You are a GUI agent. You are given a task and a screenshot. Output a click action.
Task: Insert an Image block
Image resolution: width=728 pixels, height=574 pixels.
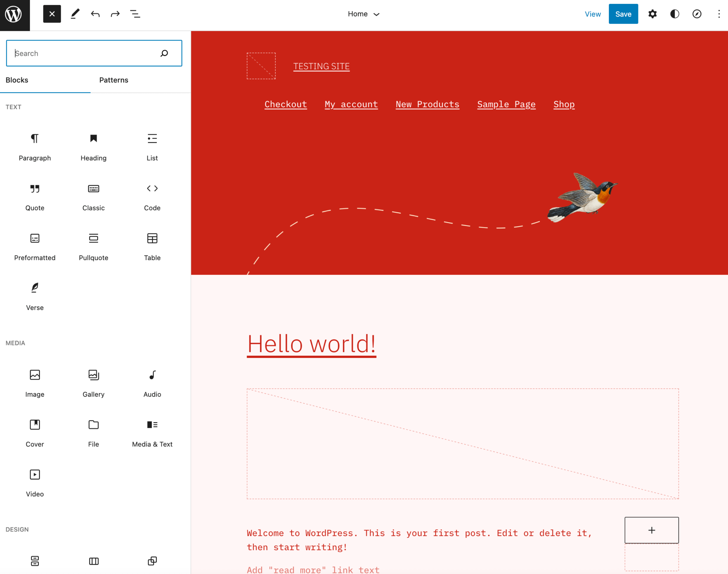(35, 383)
